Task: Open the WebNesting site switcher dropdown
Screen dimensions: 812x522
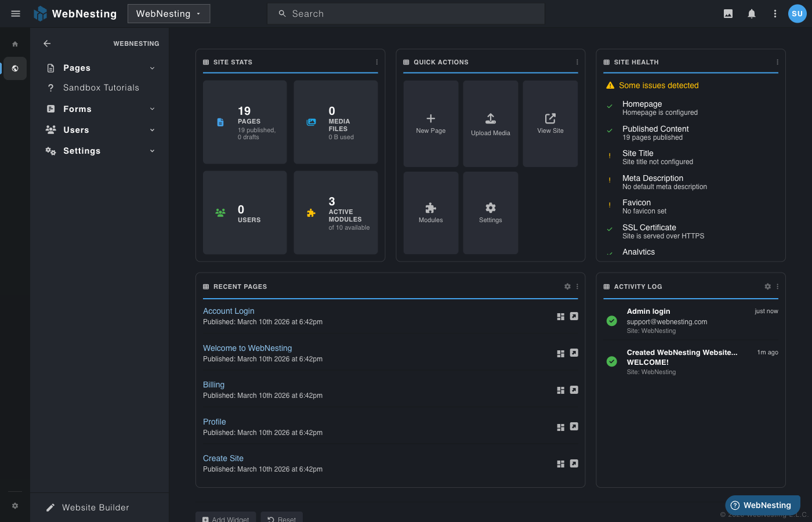Action: (x=169, y=13)
